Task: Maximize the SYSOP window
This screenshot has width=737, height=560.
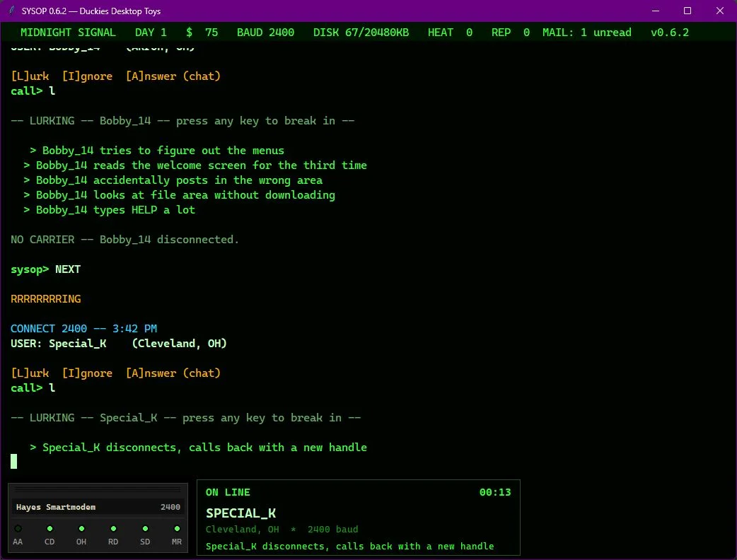Action: (687, 11)
